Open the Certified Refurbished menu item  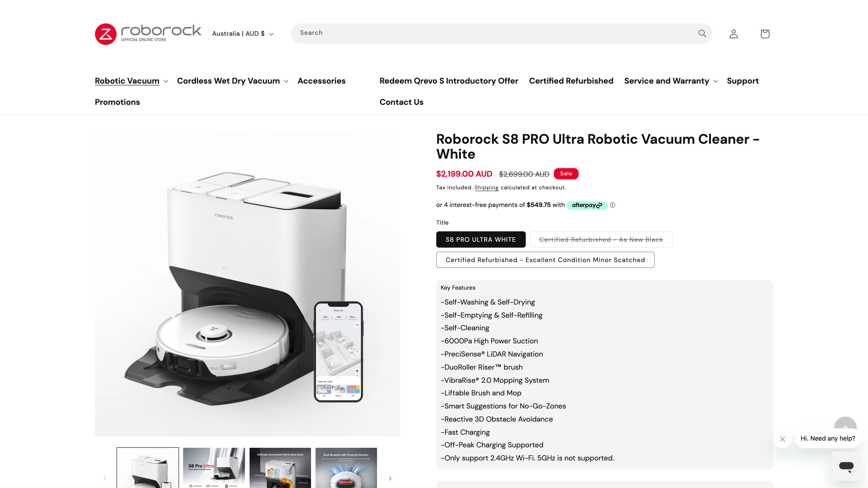pyautogui.click(x=571, y=81)
